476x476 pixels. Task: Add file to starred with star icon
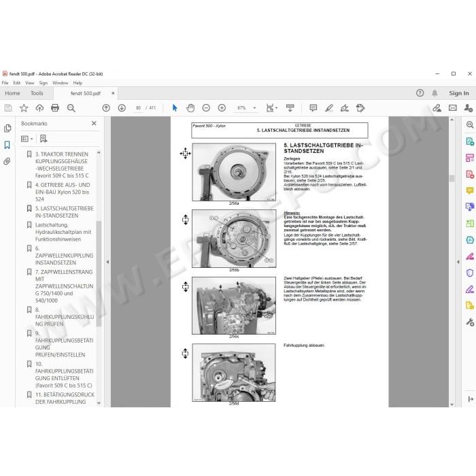[x=24, y=107]
